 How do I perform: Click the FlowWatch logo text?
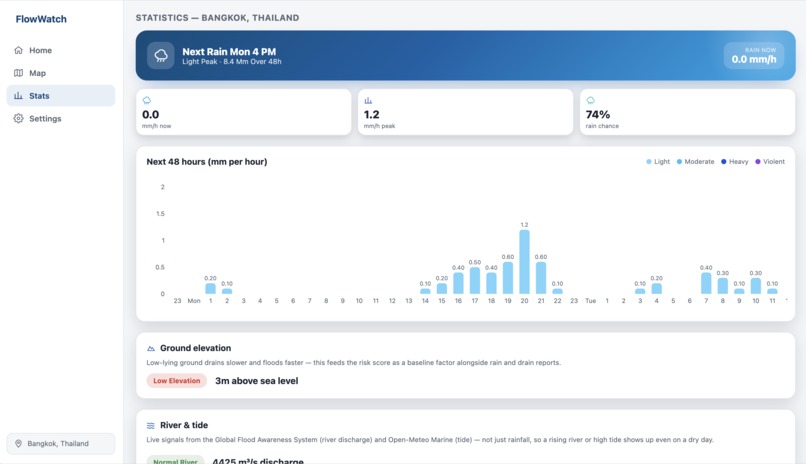pos(41,19)
